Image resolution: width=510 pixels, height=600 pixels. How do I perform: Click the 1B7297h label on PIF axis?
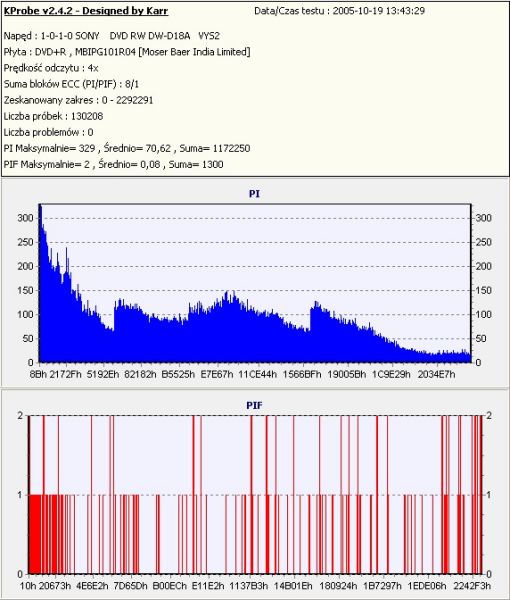point(382,586)
